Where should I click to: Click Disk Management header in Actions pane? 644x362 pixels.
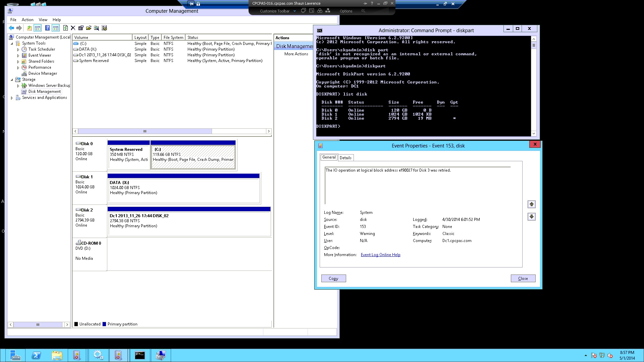[x=294, y=46]
